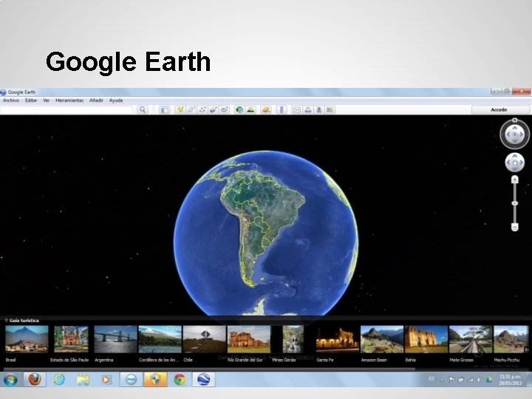Switch to Firefox in taskbar

(x=34, y=380)
